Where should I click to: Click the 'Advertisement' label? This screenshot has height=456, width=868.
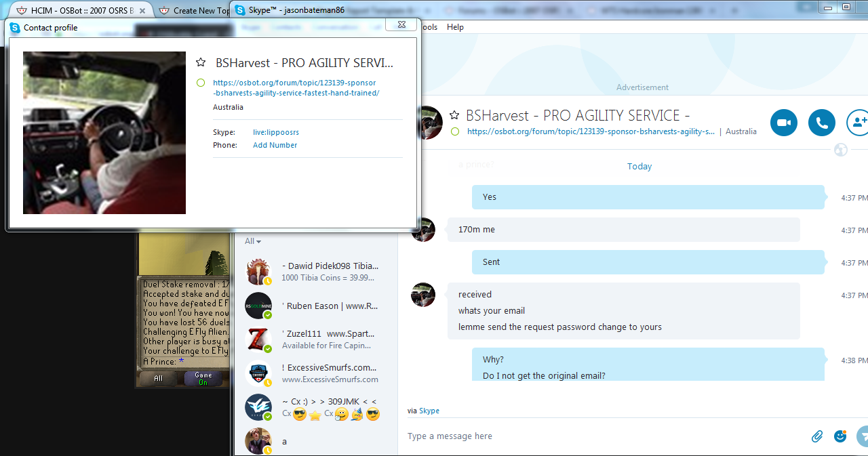(x=642, y=87)
